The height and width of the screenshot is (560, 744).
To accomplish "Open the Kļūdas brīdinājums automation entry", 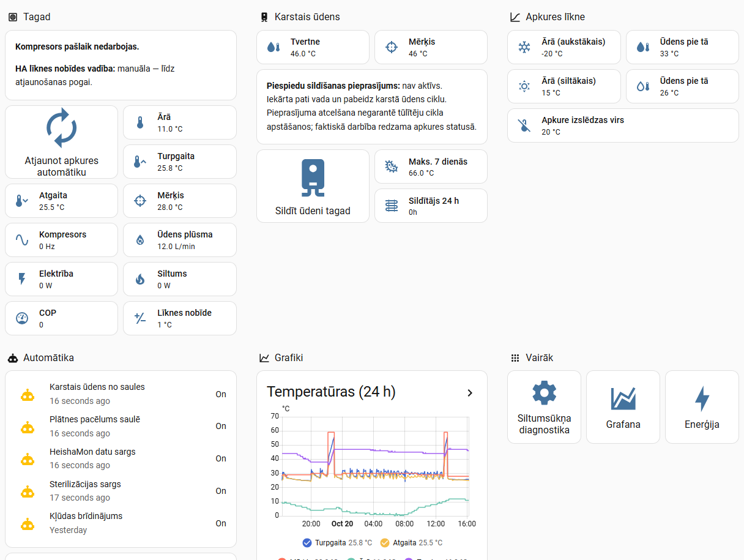I will [x=121, y=523].
